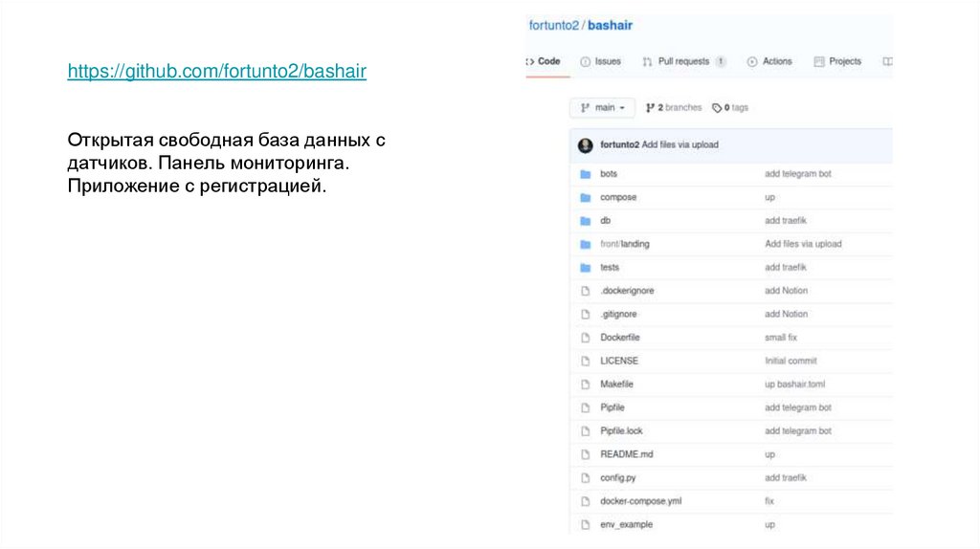
Task: Open the docker-compose.yml file
Action: click(640, 501)
